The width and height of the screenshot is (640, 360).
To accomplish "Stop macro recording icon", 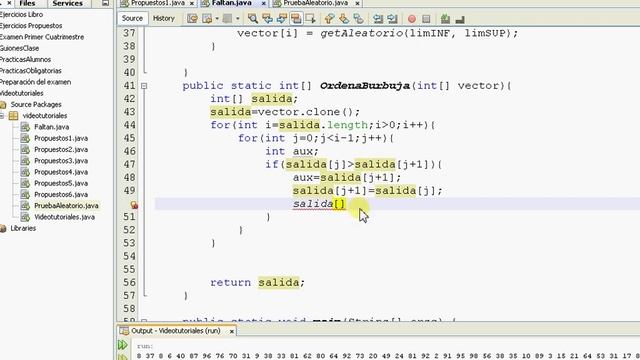I will point(426,19).
